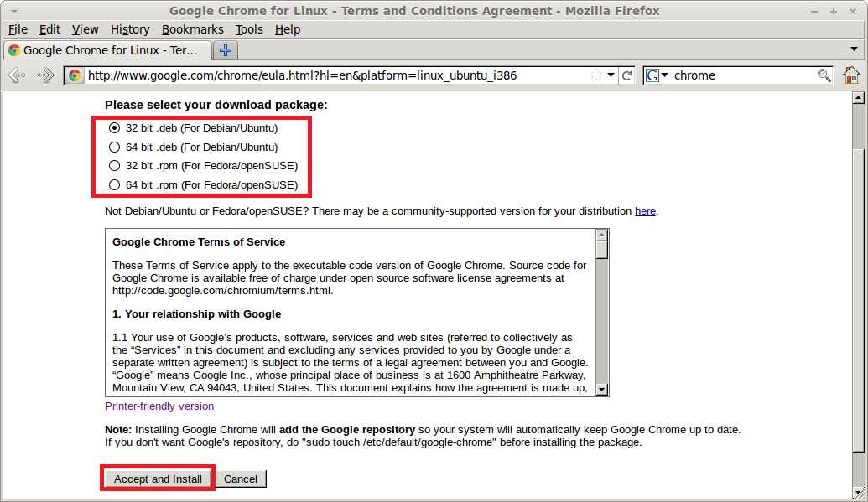The height and width of the screenshot is (502, 868).
Task: Click the http://code.google.com/chromium/terms.html text
Action: click(221, 291)
